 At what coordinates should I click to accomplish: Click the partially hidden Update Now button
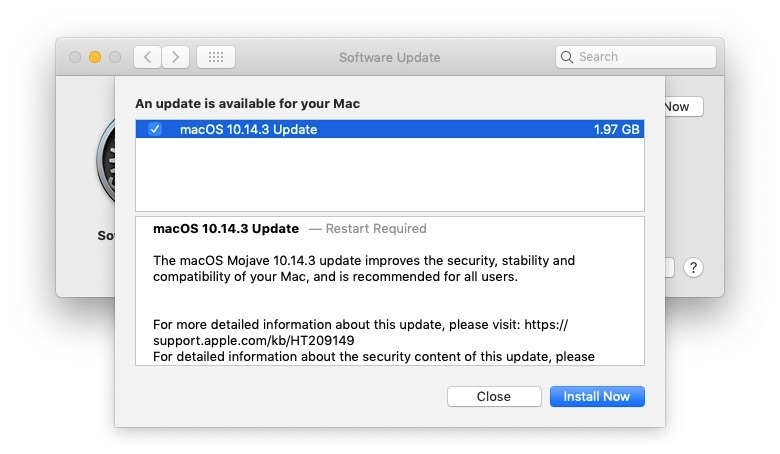tap(684, 106)
